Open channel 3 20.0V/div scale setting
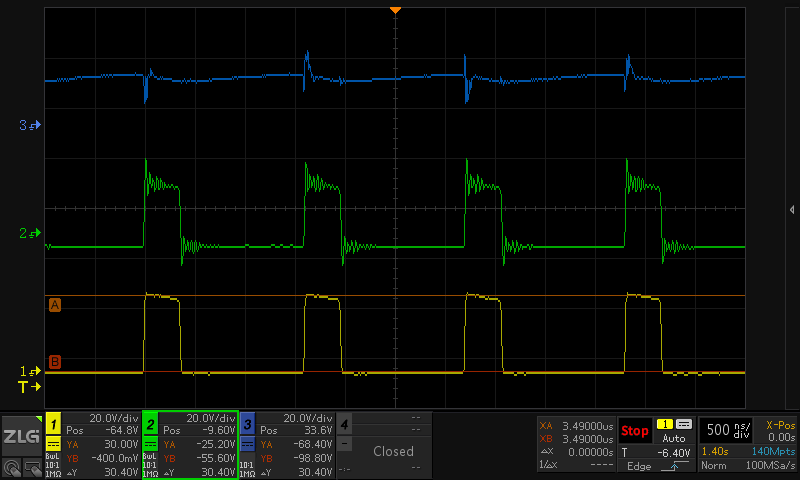800x480 pixels. tap(308, 418)
